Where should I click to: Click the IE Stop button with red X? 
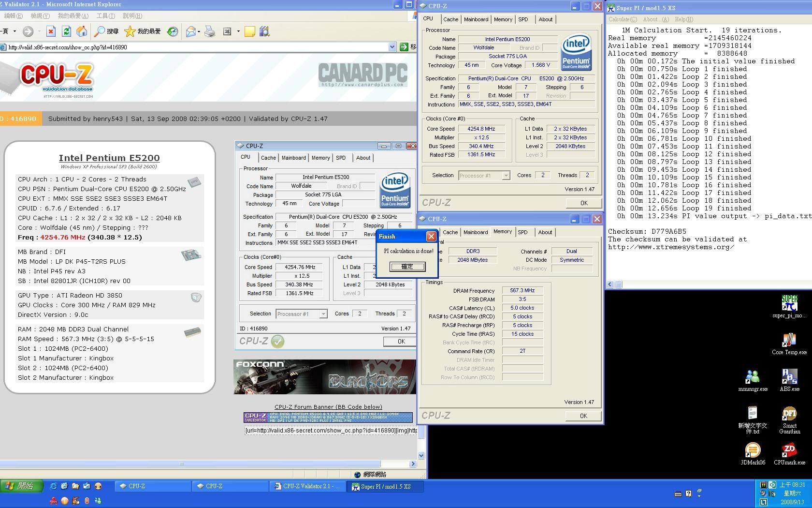click(x=51, y=31)
